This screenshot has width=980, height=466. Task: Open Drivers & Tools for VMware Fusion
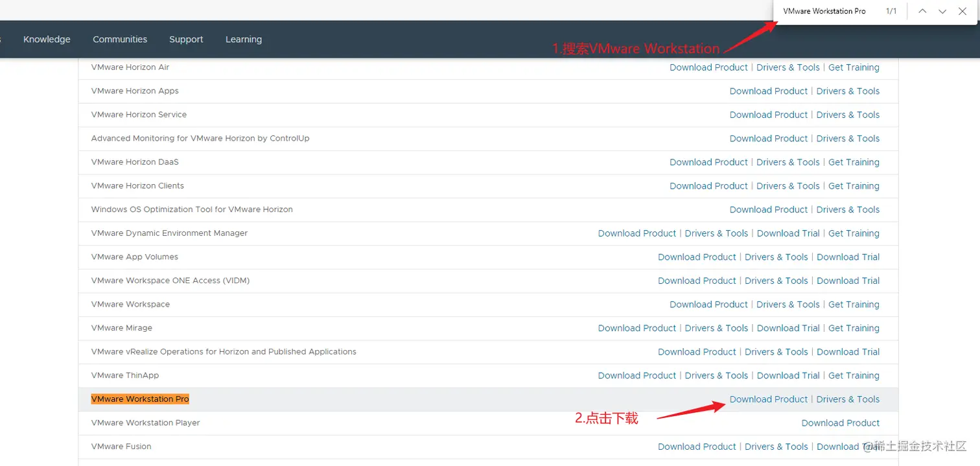[x=776, y=447]
